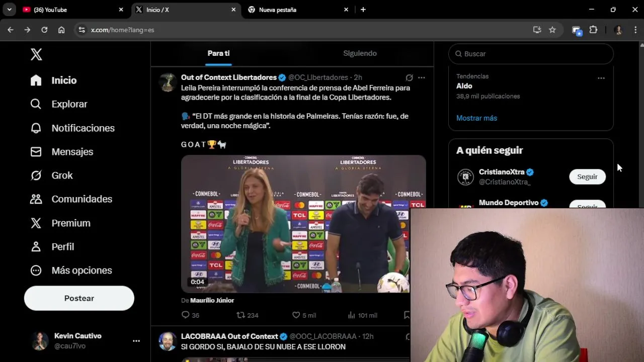Click the x.com address bar URL

click(122, 30)
